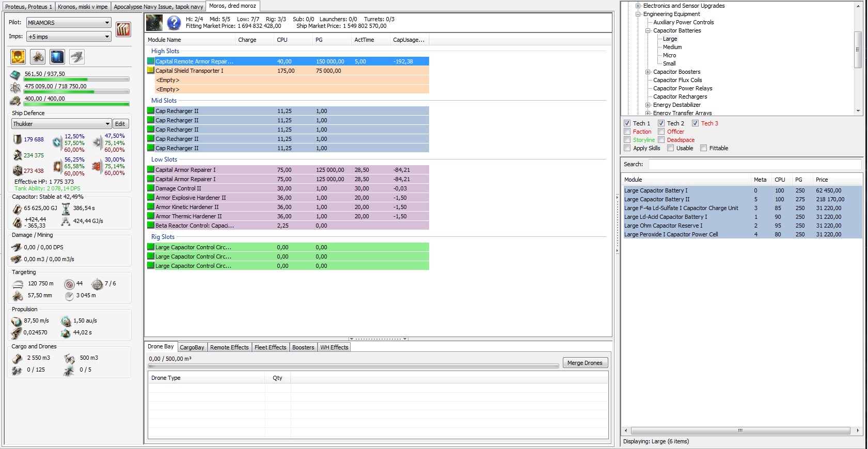This screenshot has width=868, height=449.
Task: Click the blue question mark help icon
Action: [x=174, y=23]
